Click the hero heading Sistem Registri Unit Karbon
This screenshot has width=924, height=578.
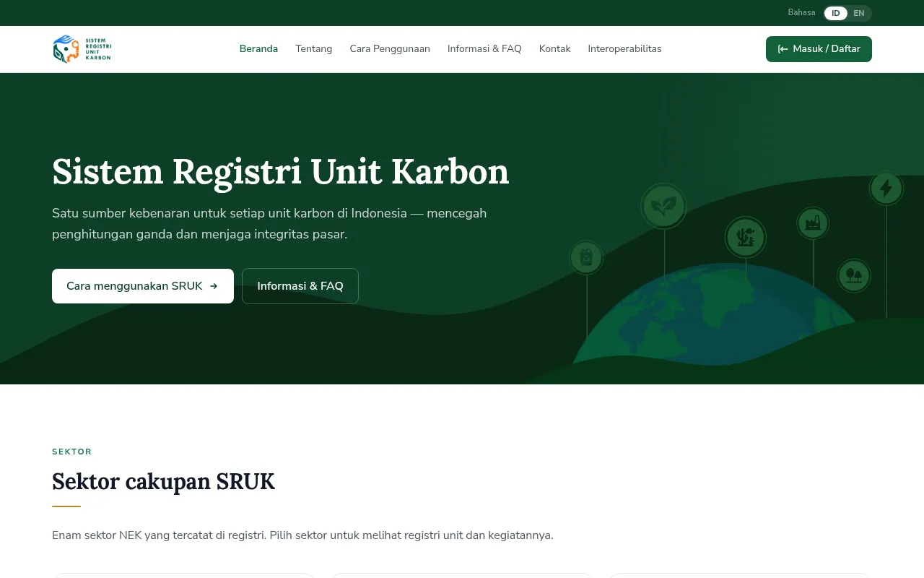click(x=281, y=172)
